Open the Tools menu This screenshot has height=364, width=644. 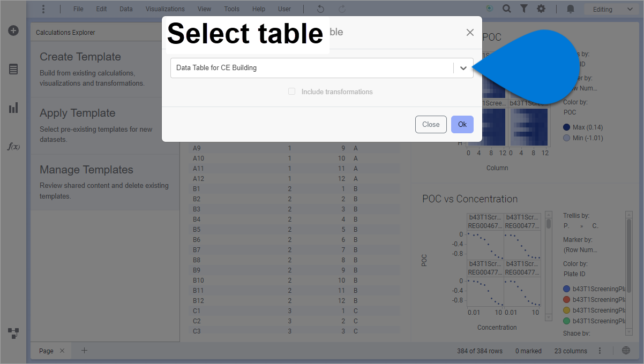tap(231, 9)
